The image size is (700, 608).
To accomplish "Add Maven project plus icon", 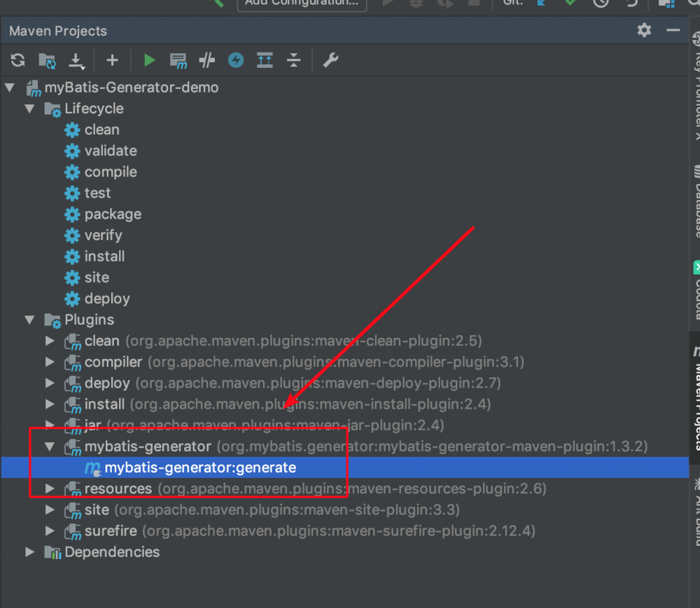I will coord(113,59).
